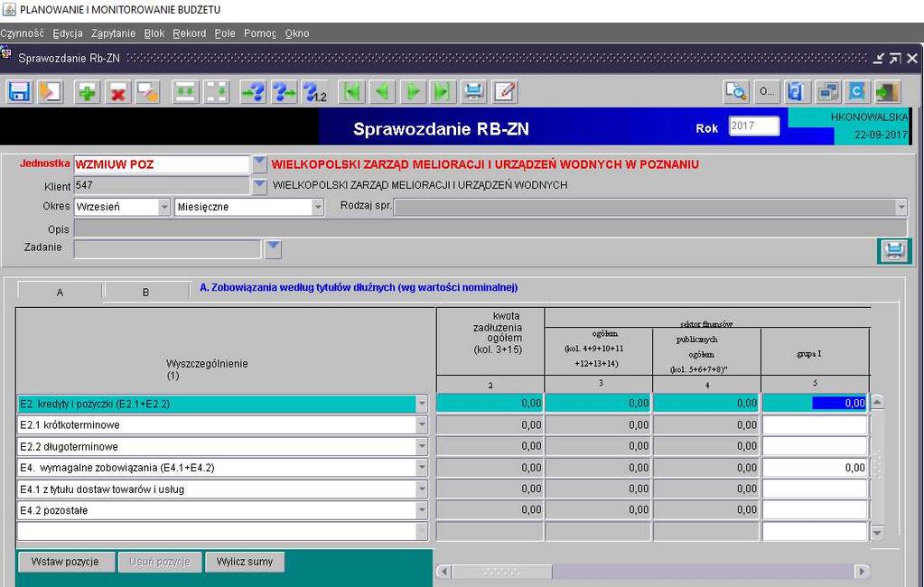Click the Jednostka field WZMIUW POZ
The image size is (924, 587).
click(162, 164)
